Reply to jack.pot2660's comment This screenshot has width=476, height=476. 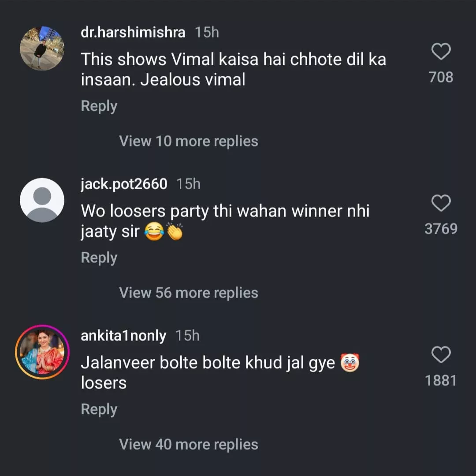point(99,258)
